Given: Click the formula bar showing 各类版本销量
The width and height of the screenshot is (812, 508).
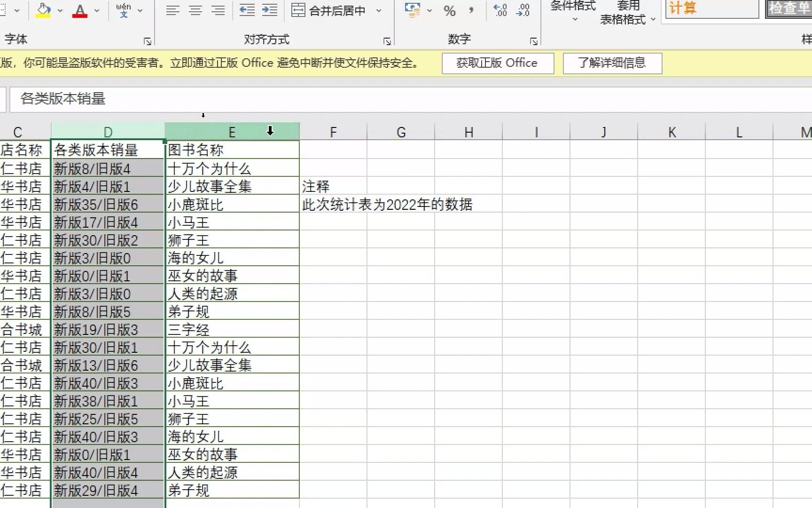Looking at the screenshot, I should [411, 99].
